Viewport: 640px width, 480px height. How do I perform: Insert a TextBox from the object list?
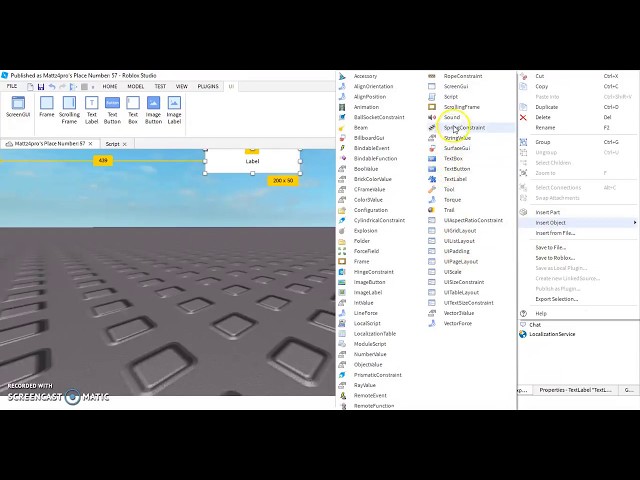point(453,158)
